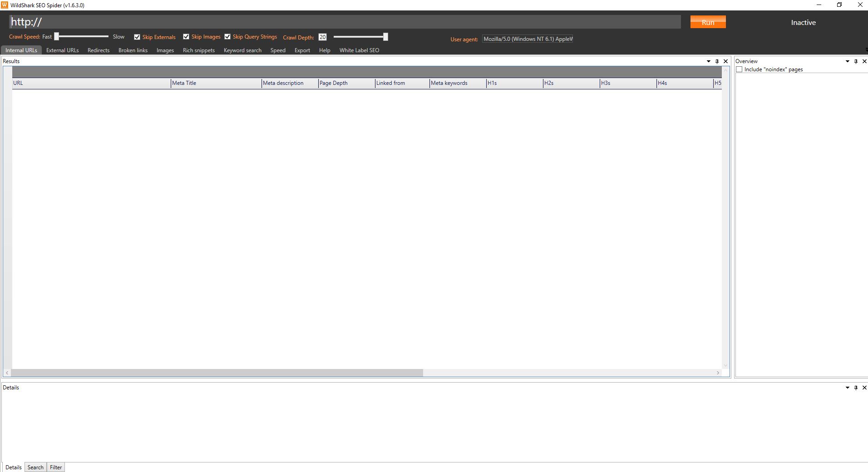Viewport: 868px width, 472px height.
Task: Check Include "noindex" pages
Action: (x=740, y=69)
